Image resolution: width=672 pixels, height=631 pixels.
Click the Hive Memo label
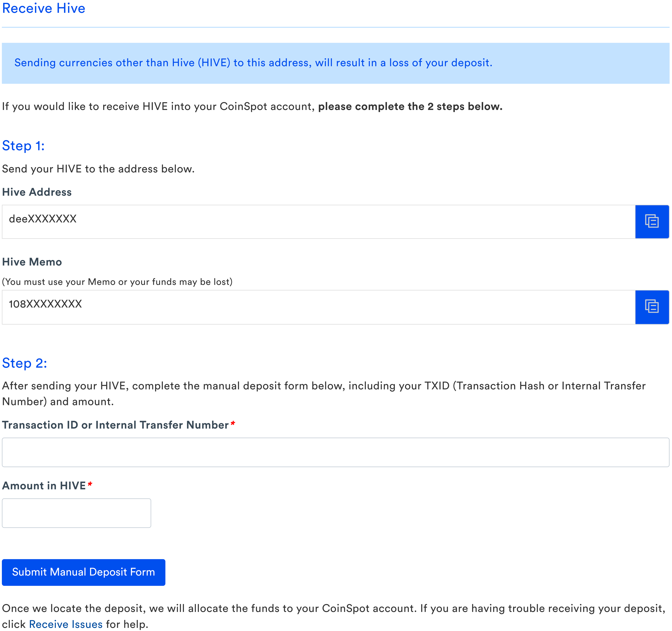coord(32,262)
